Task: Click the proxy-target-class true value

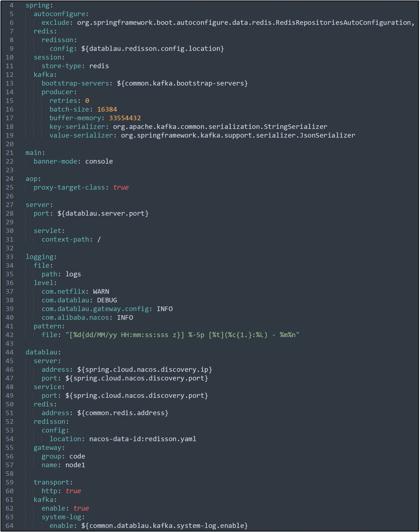Action: coord(121,188)
